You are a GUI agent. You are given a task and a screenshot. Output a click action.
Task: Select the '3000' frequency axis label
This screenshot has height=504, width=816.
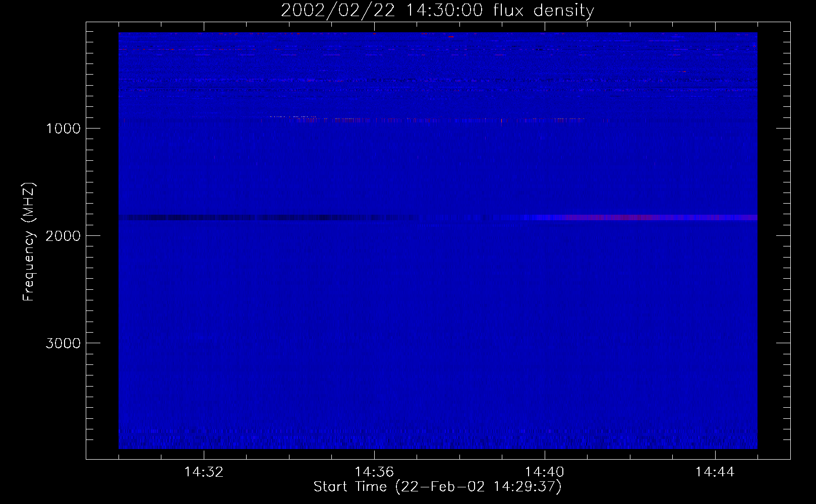coord(63,343)
